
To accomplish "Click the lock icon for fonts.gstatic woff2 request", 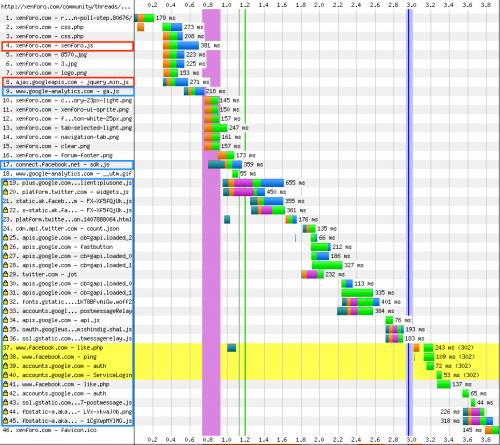I will pyautogui.click(x=5, y=302).
